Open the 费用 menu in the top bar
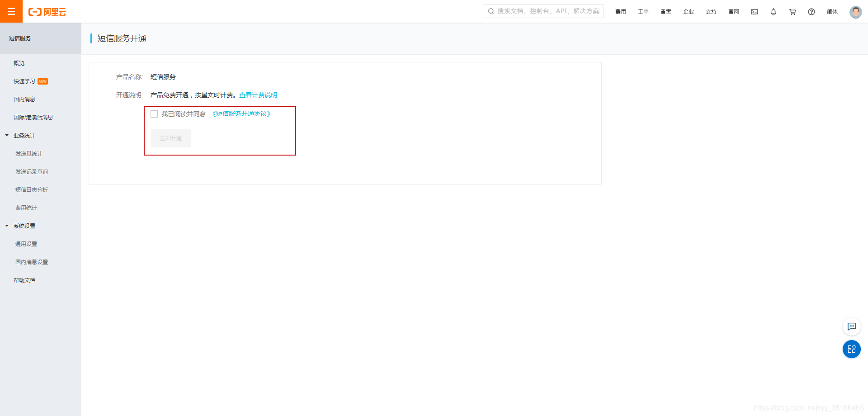868x416 pixels. pyautogui.click(x=621, y=12)
